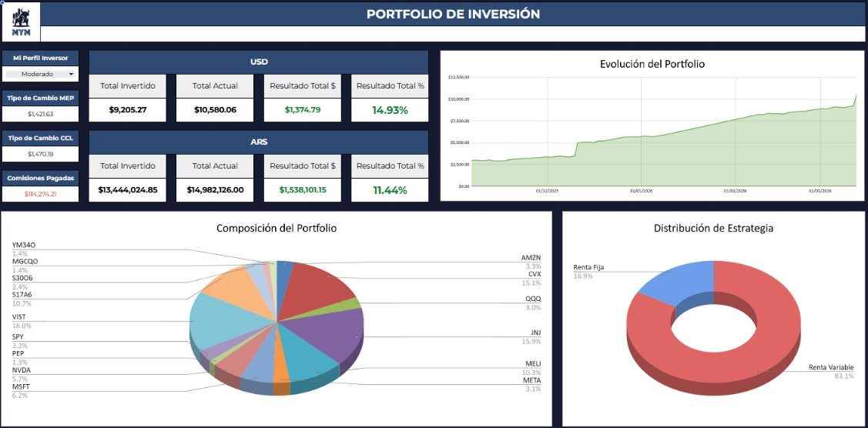Click the META 3.1% label

pyautogui.click(x=532, y=384)
